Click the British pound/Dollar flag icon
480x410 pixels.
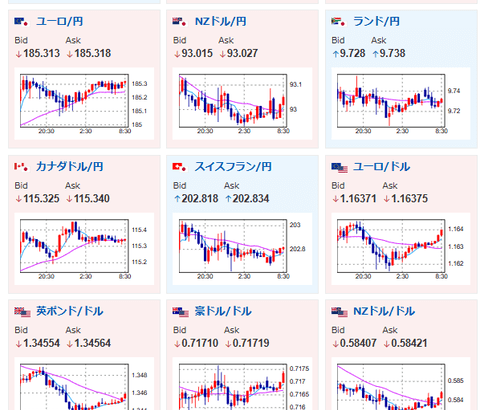point(23,312)
